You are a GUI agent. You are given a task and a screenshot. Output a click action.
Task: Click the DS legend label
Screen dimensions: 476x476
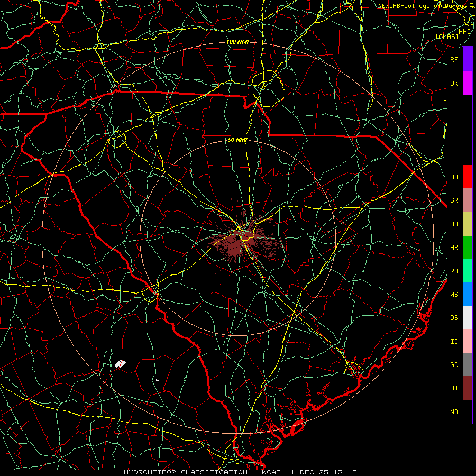tap(454, 318)
